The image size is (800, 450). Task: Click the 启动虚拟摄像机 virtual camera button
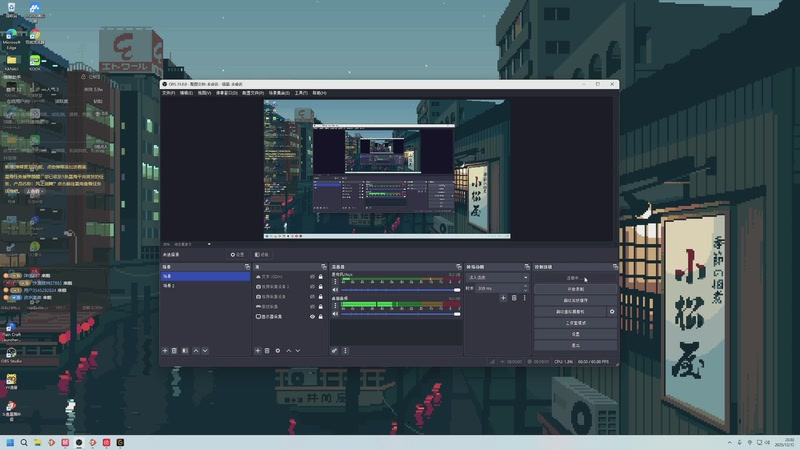[x=570, y=312]
